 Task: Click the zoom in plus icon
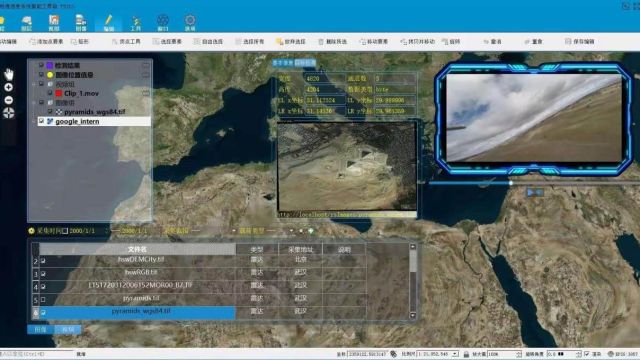(8, 87)
